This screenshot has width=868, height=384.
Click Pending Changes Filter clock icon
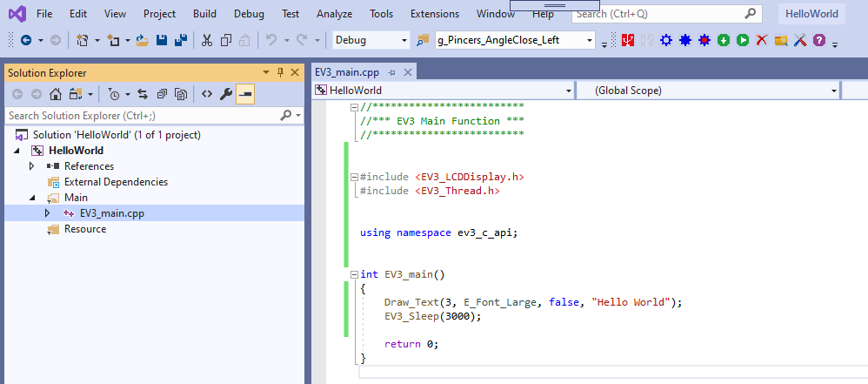[x=113, y=94]
